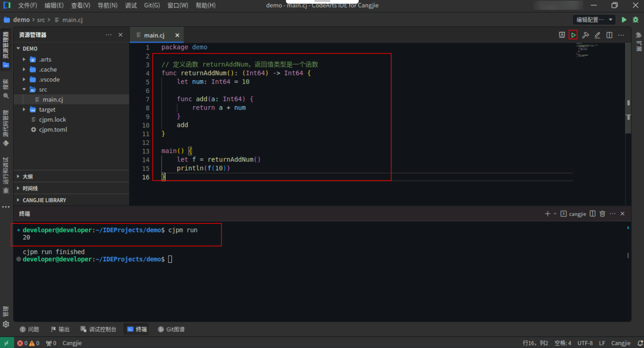Show more sidebar views via the ellipsis
Viewport: 644px width, 348px height.
click(x=6, y=207)
